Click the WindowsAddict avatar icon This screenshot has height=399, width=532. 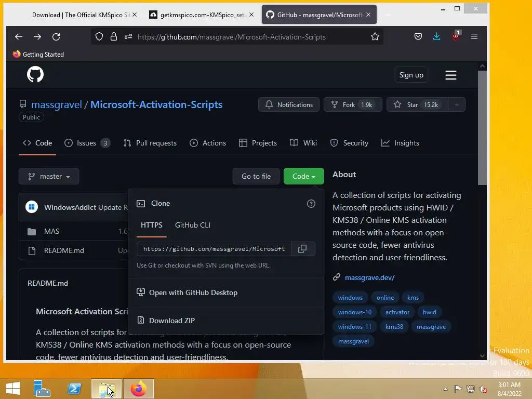[32, 207]
